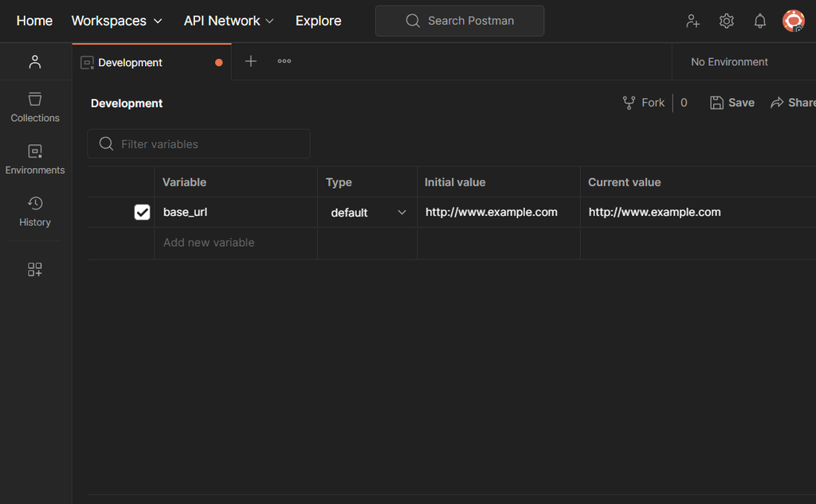Uncheck the base_url variable checkbox
Viewport: 816px width, 504px height.
pos(143,212)
